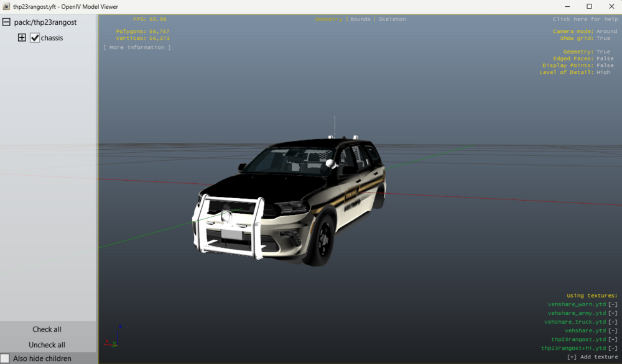Click the Vertices count value
The width and height of the screenshot is (622, 364).
point(159,38)
